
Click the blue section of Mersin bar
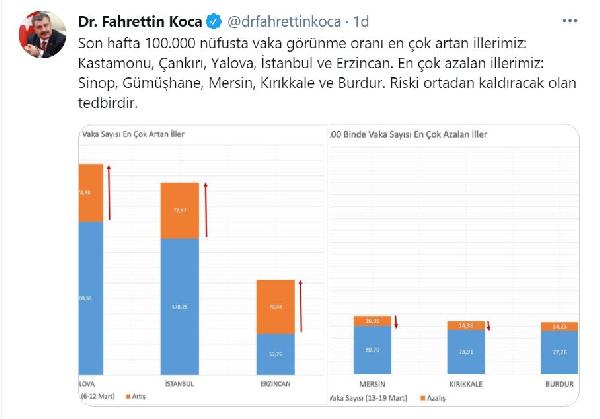371,351
